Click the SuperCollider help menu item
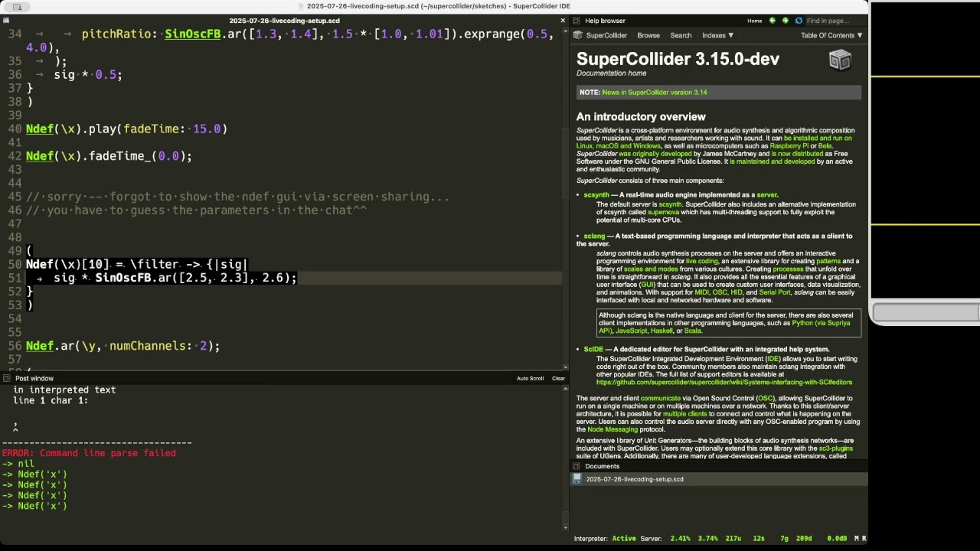This screenshot has width=980, height=551. (606, 35)
